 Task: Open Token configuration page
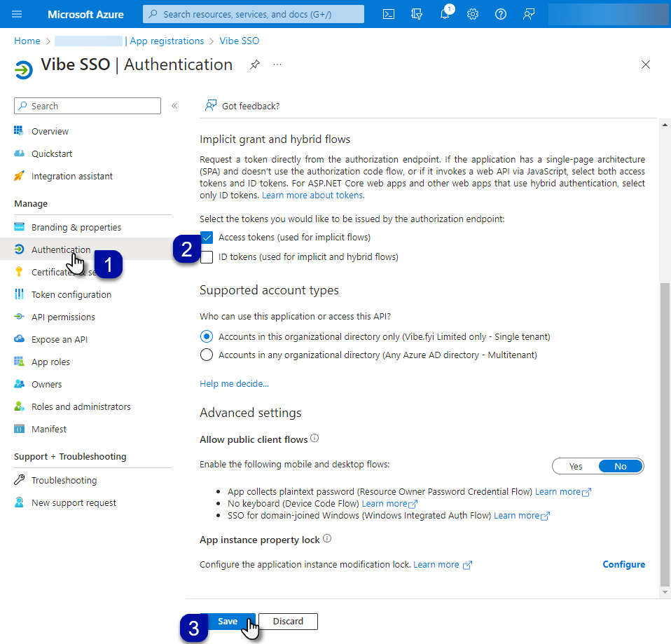coord(71,294)
